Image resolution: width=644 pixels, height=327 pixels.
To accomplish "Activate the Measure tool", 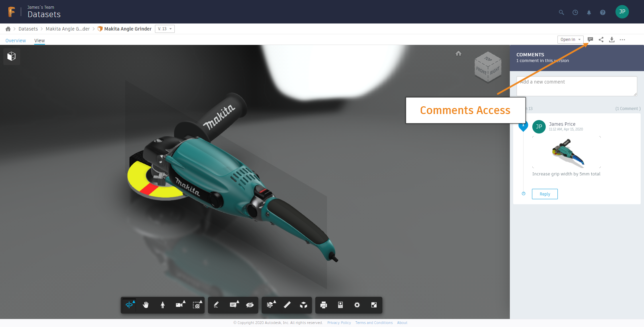I will click(x=287, y=305).
